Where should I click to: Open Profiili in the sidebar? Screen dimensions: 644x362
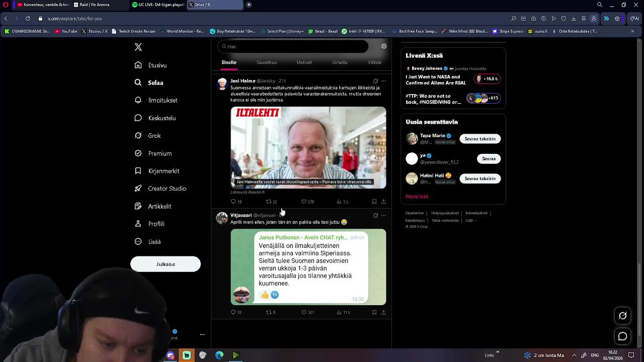point(149,224)
